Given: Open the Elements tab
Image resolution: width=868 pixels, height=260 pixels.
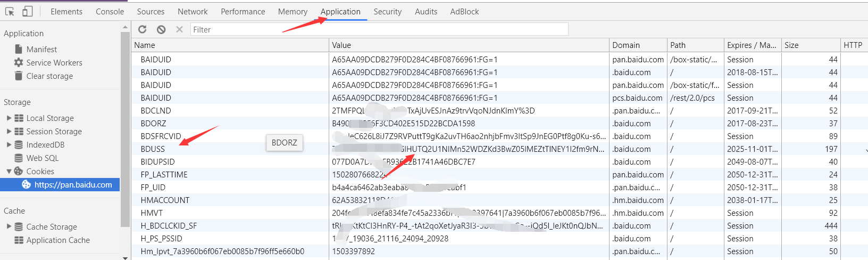Looking at the screenshot, I should click(x=66, y=11).
